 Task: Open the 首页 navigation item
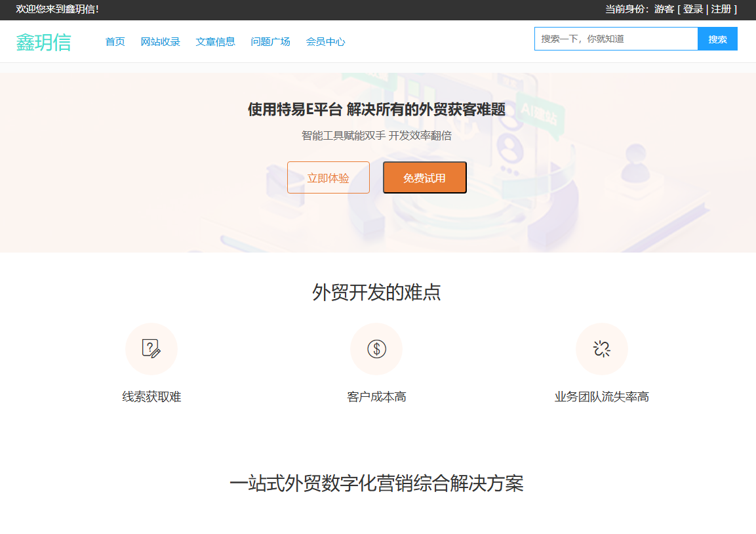115,42
